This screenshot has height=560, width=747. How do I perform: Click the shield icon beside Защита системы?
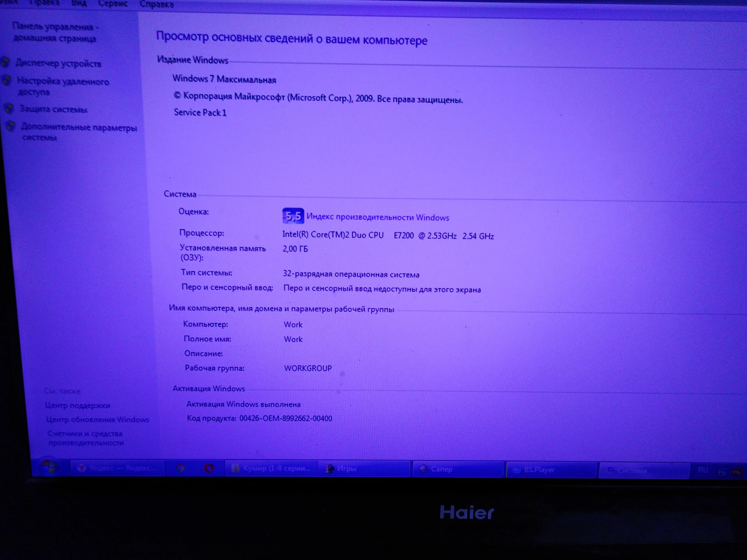[x=9, y=108]
